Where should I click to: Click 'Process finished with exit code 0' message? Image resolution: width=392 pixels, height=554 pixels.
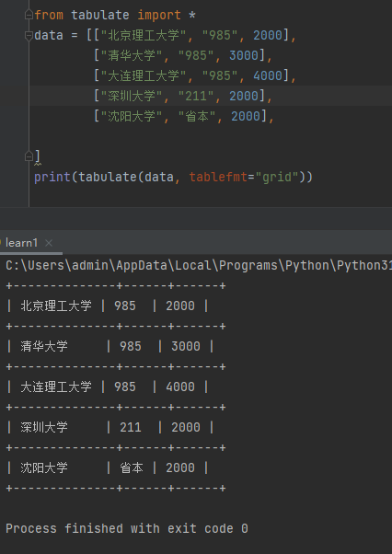(x=127, y=528)
